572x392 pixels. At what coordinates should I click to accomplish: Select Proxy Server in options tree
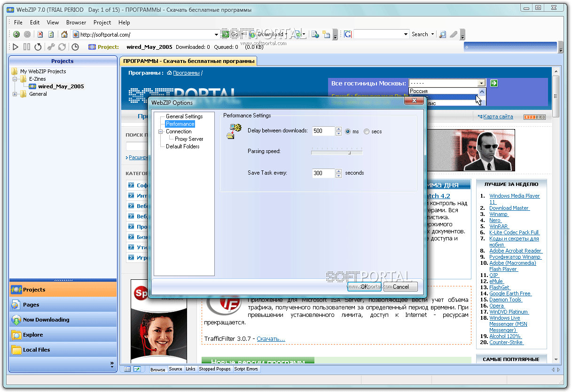(x=189, y=139)
